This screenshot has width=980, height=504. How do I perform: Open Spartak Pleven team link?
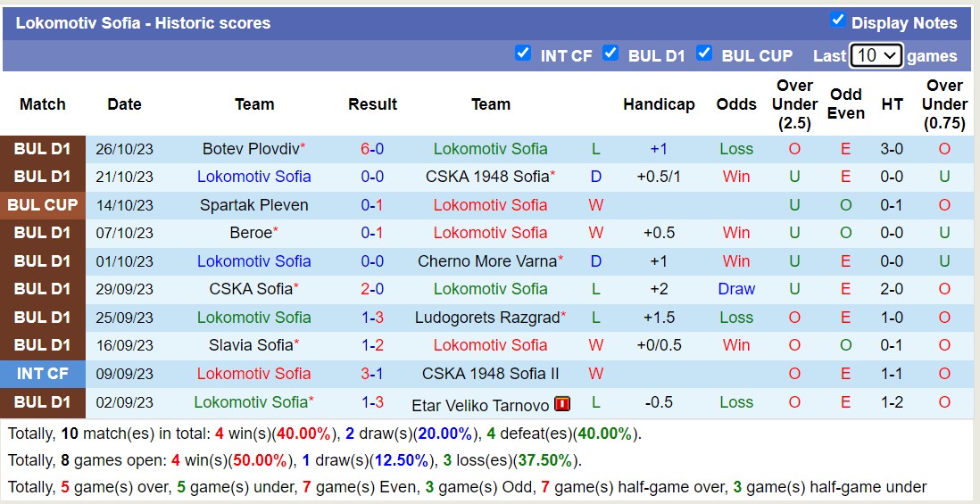(254, 205)
